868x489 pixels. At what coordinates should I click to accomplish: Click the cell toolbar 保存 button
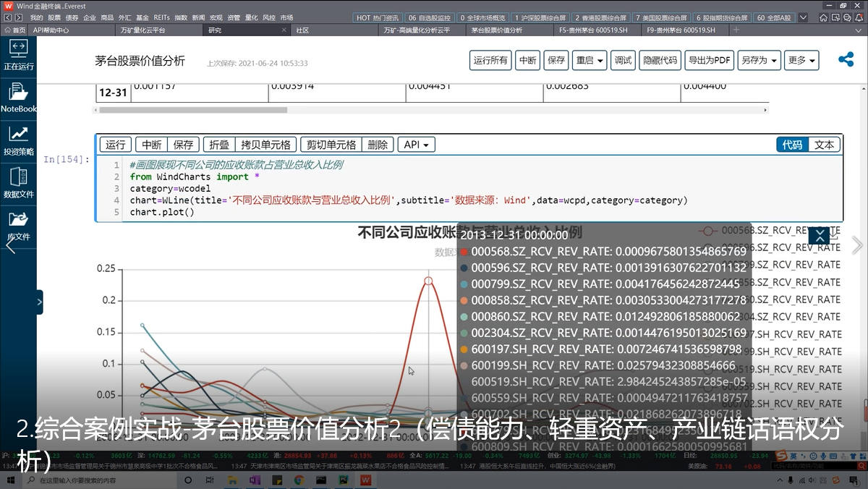pyautogui.click(x=184, y=145)
